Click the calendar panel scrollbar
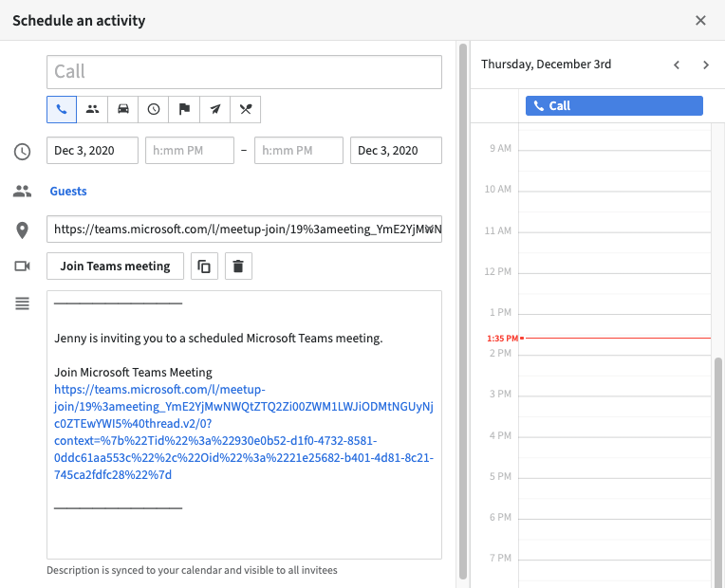 [x=718, y=471]
